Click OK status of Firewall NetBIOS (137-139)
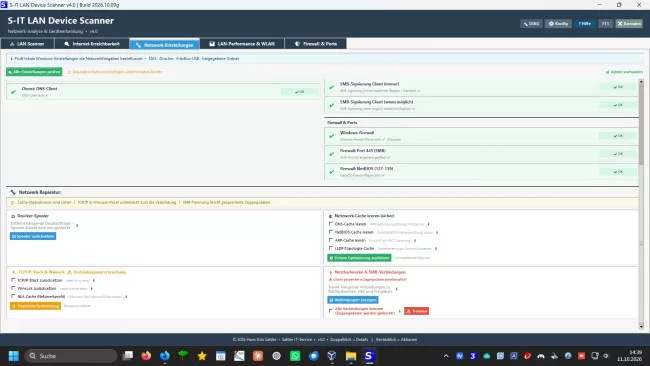The width and height of the screenshot is (650, 366). coord(618,171)
